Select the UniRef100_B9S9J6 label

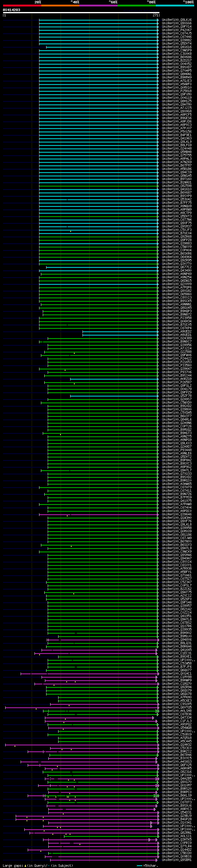(x=177, y=805)
